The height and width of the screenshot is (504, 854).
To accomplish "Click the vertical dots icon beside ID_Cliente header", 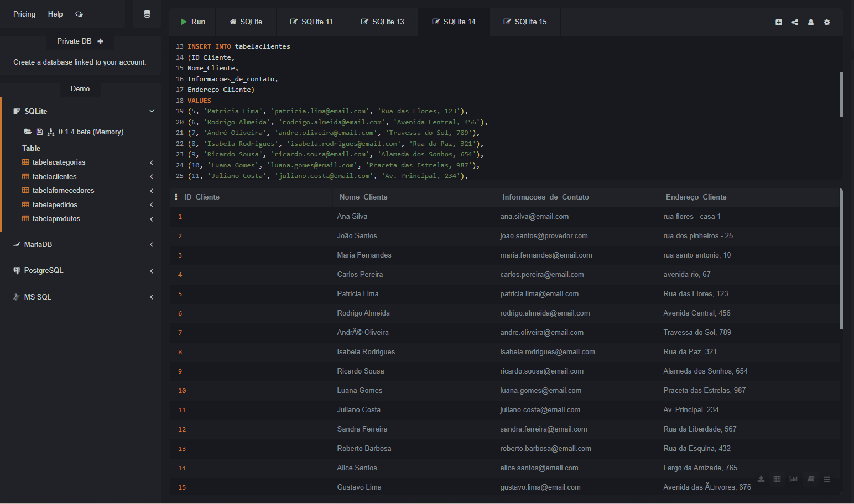I will coord(176,197).
